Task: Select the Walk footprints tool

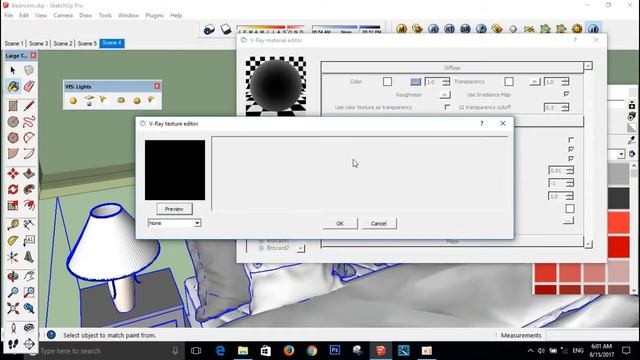Action: (x=13, y=344)
